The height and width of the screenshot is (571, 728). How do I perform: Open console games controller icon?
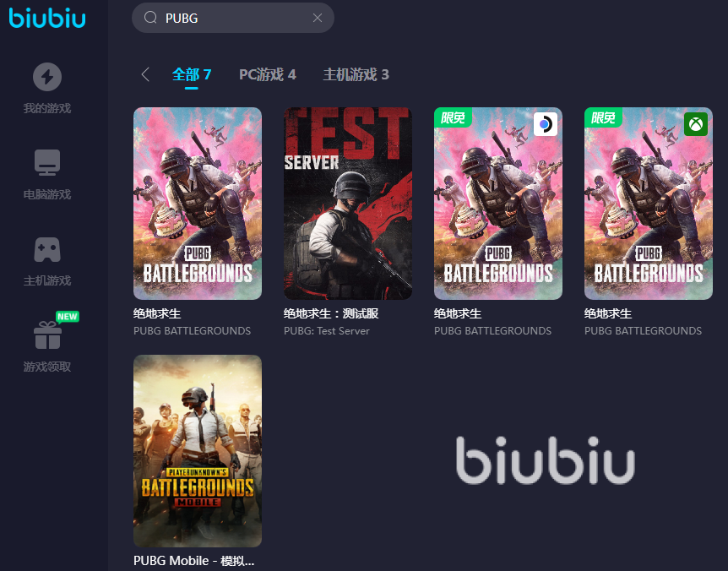pos(47,250)
